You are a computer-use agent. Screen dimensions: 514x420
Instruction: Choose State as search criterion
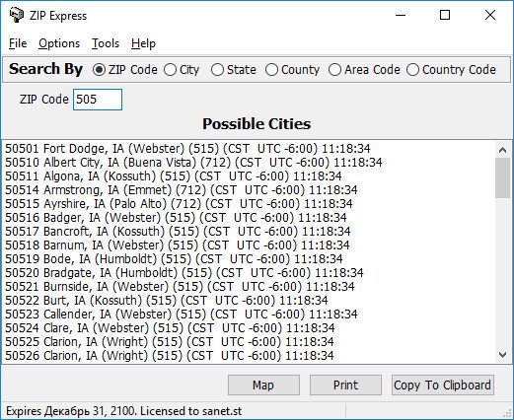(x=234, y=70)
